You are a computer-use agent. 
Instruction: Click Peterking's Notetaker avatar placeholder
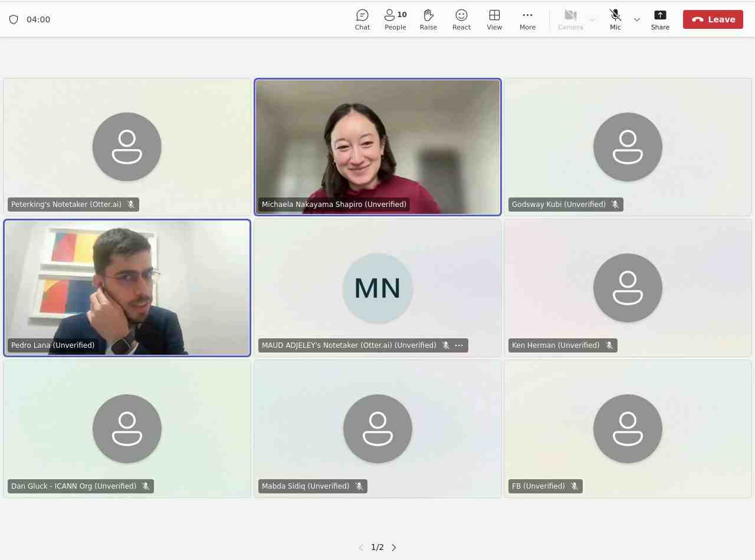(x=127, y=147)
